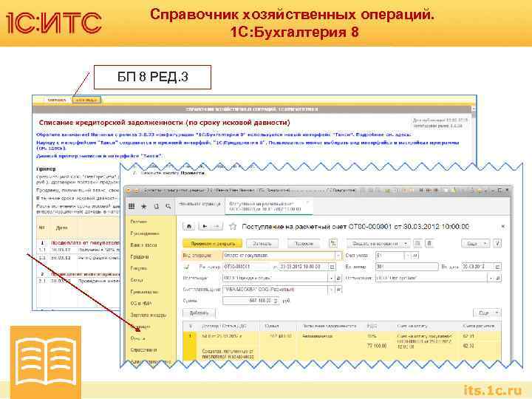Screen dimensions: 532x399
Task: Click the 'Провести и закрыть' button
Action: click(213, 243)
